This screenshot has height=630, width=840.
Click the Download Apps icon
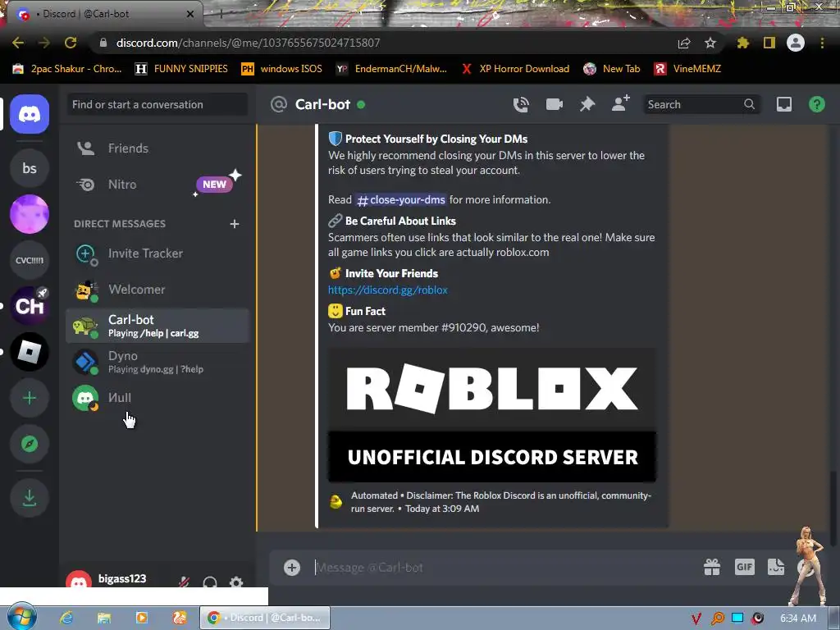point(30,498)
